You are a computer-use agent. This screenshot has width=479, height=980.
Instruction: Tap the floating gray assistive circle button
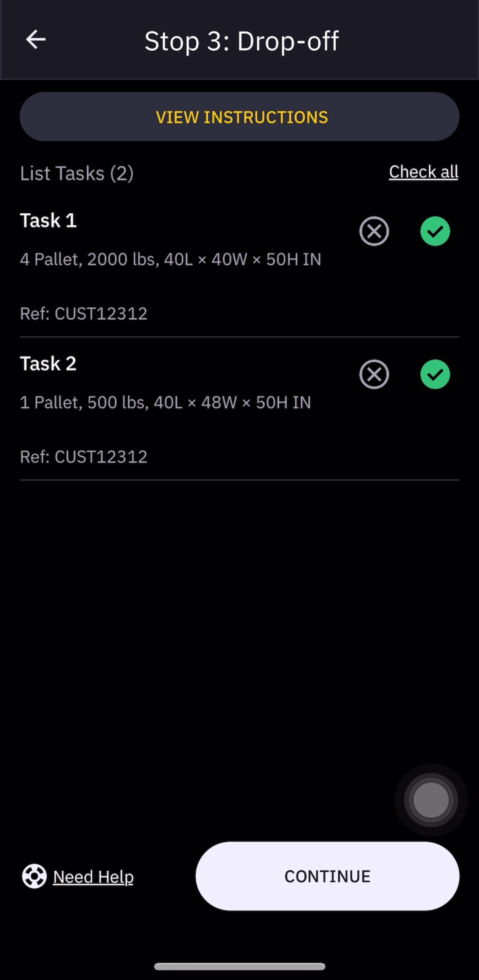pyautogui.click(x=431, y=800)
